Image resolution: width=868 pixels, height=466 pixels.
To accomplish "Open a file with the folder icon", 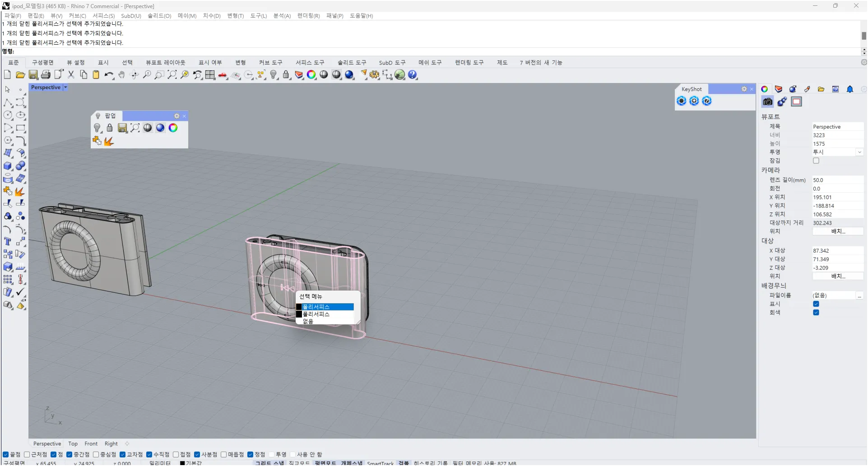I will (20, 75).
